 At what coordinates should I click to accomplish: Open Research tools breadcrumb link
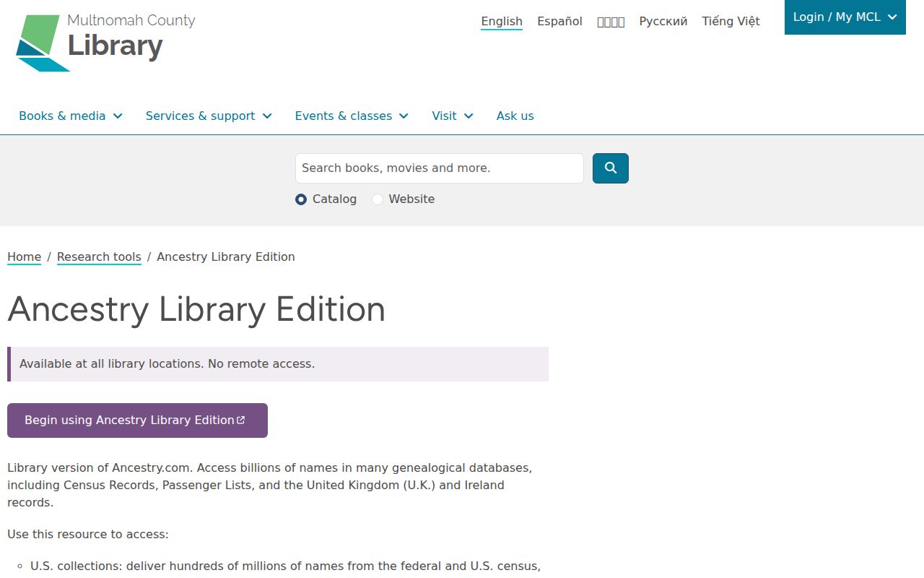click(99, 257)
